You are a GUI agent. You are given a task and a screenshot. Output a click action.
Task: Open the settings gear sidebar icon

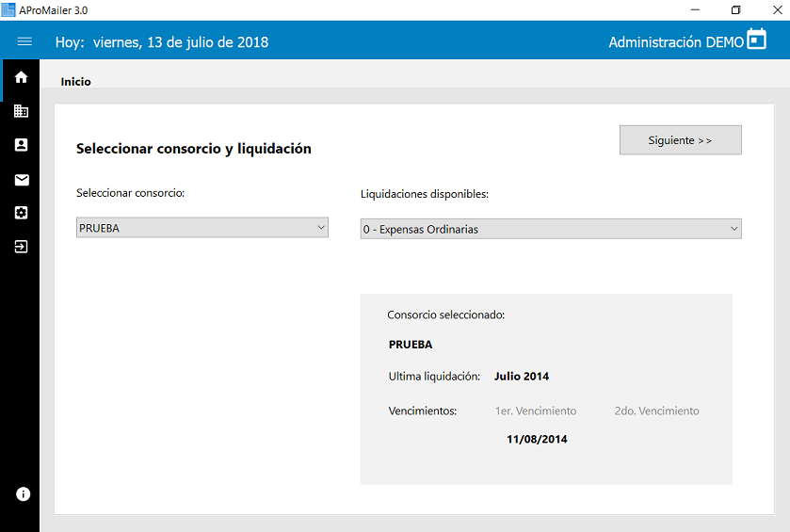(x=21, y=213)
